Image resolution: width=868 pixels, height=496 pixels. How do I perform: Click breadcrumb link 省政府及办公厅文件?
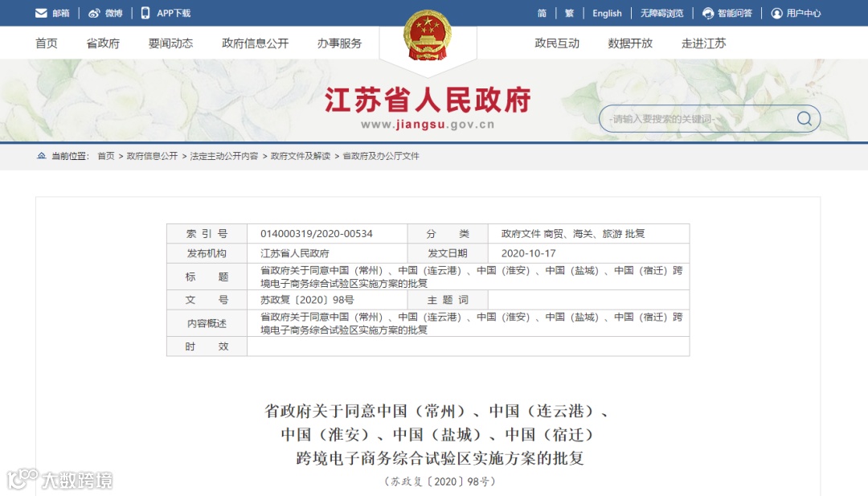pyautogui.click(x=381, y=156)
